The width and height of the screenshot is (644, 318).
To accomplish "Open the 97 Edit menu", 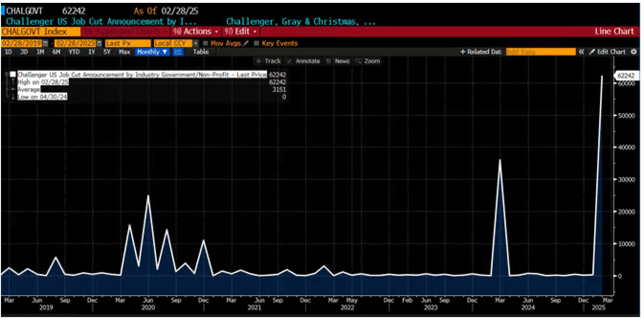I will (241, 32).
